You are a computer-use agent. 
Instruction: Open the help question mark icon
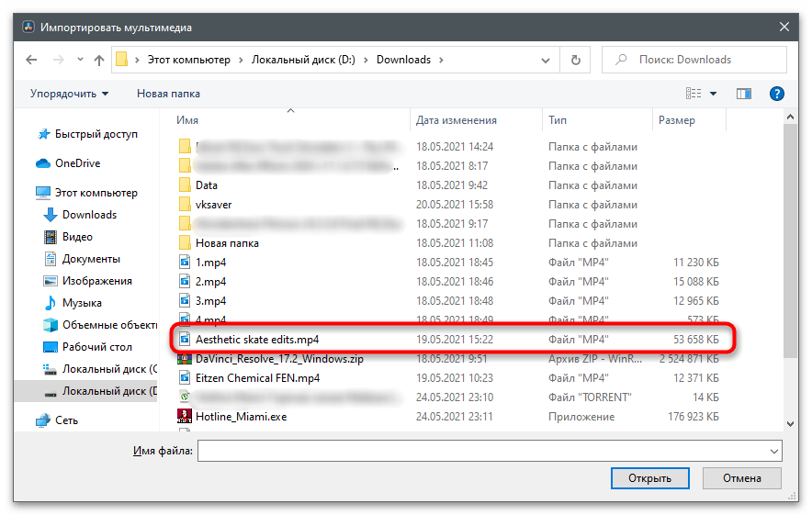[x=776, y=94]
